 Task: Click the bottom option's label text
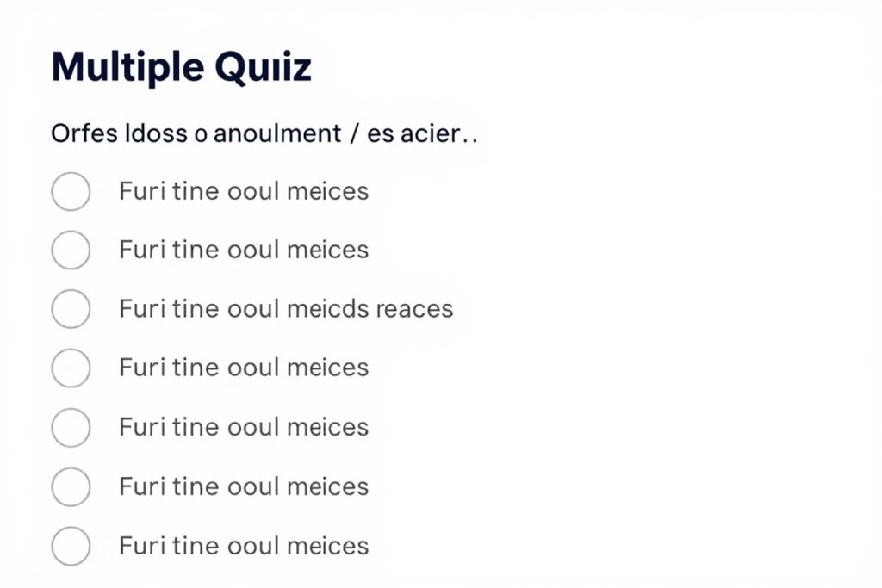[x=243, y=545]
